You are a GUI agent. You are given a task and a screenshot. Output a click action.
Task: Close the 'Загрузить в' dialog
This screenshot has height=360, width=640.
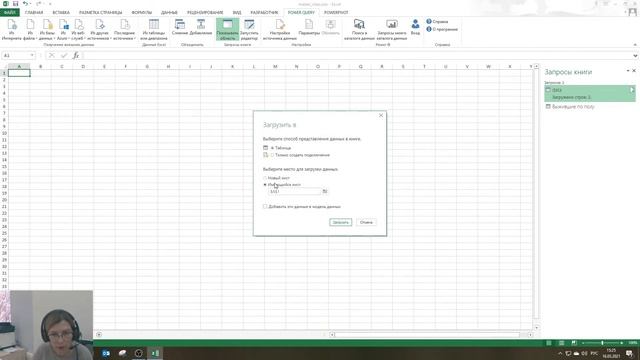(x=381, y=116)
